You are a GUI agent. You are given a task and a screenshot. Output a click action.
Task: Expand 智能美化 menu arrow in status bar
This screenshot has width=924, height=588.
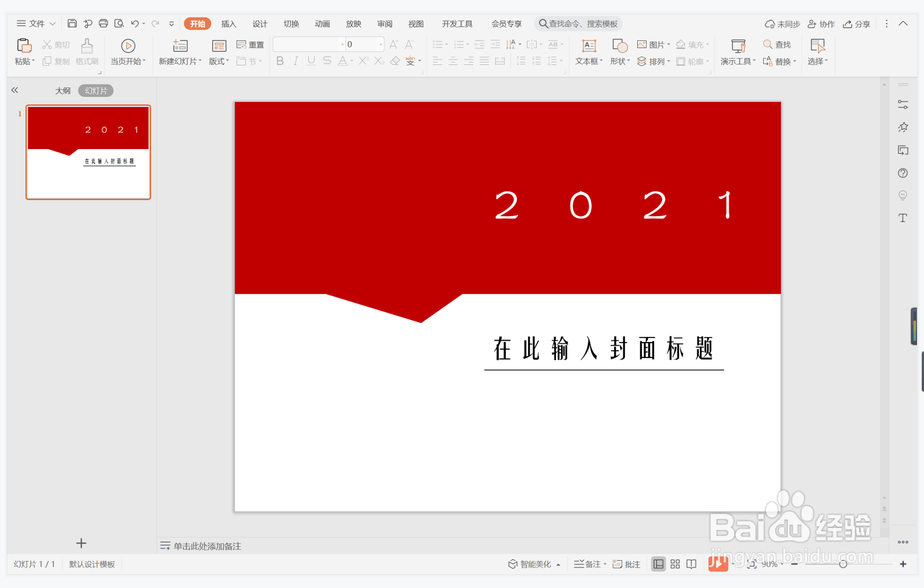(558, 564)
